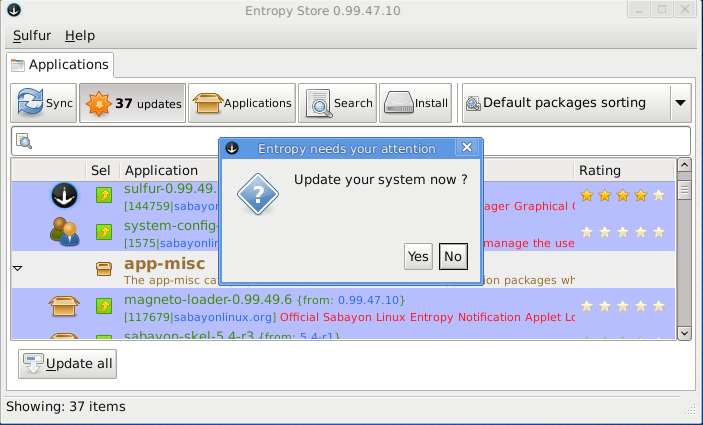Click the Showing: 37 items status text
This screenshot has height=425, width=703.
tap(66, 407)
